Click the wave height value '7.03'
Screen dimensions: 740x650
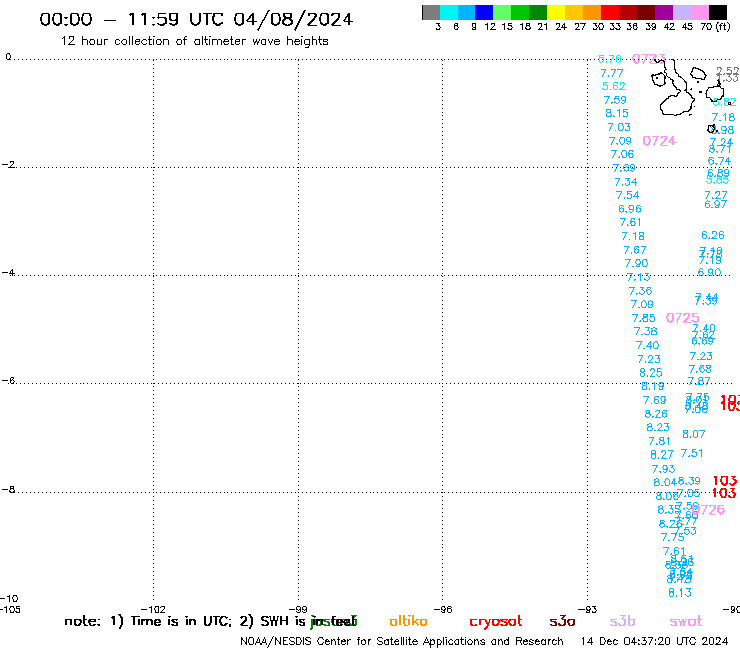coord(619,127)
